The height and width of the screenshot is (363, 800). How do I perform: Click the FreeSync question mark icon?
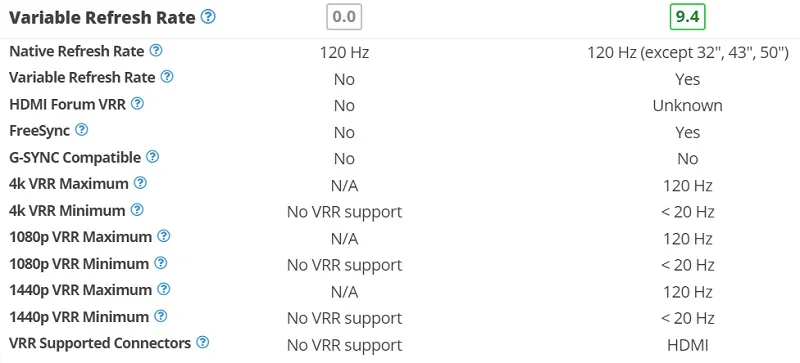[x=82, y=130]
